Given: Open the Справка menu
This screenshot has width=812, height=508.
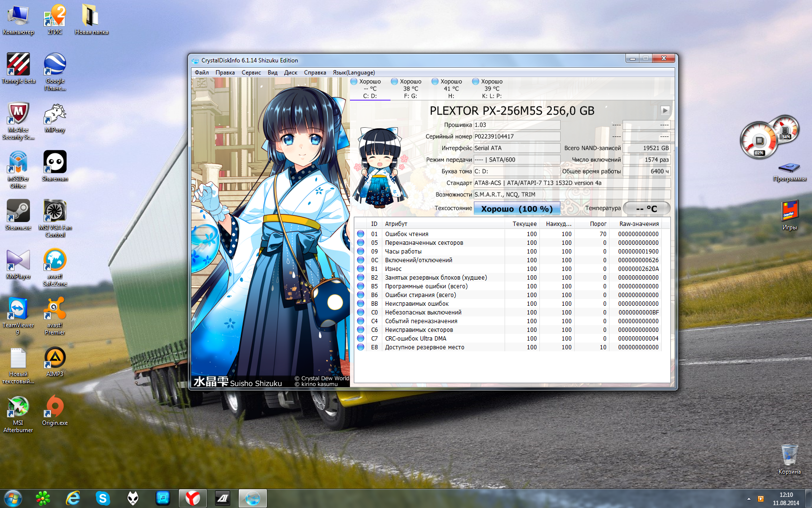Looking at the screenshot, I should coord(315,73).
